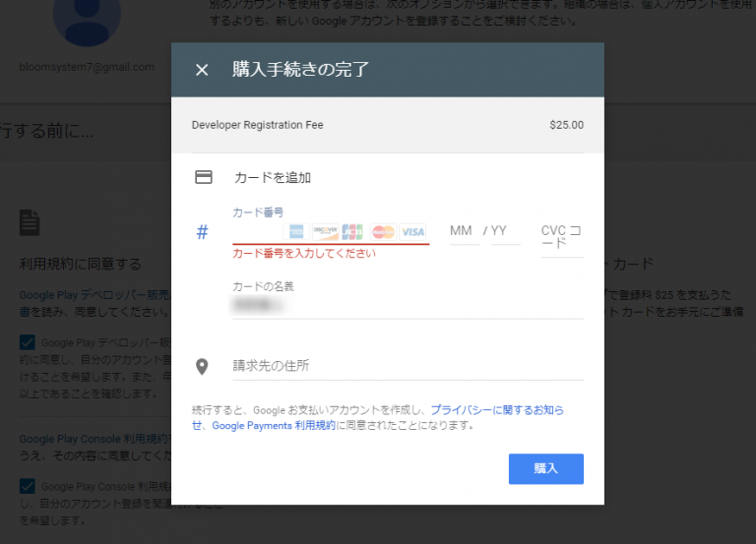Click the カードの名義 cardholder name field

[x=408, y=306]
